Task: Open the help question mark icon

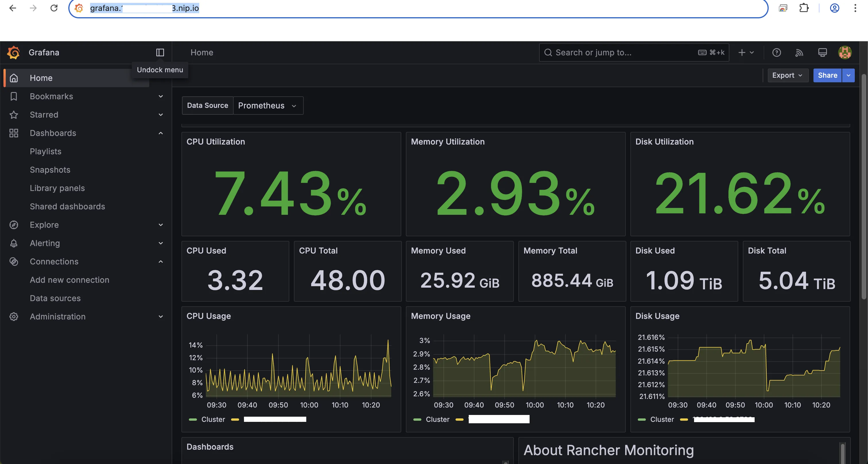Action: coord(776,52)
